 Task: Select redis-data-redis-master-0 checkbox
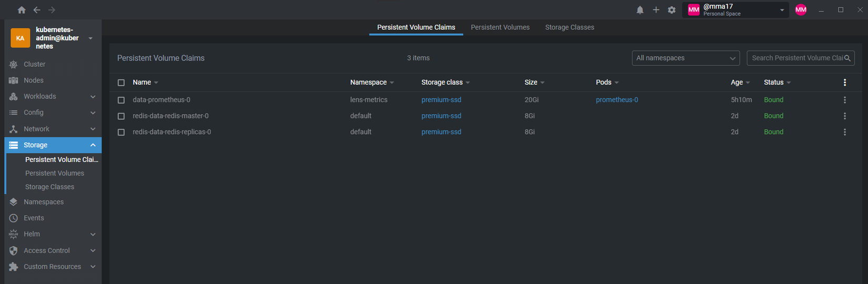click(x=121, y=116)
